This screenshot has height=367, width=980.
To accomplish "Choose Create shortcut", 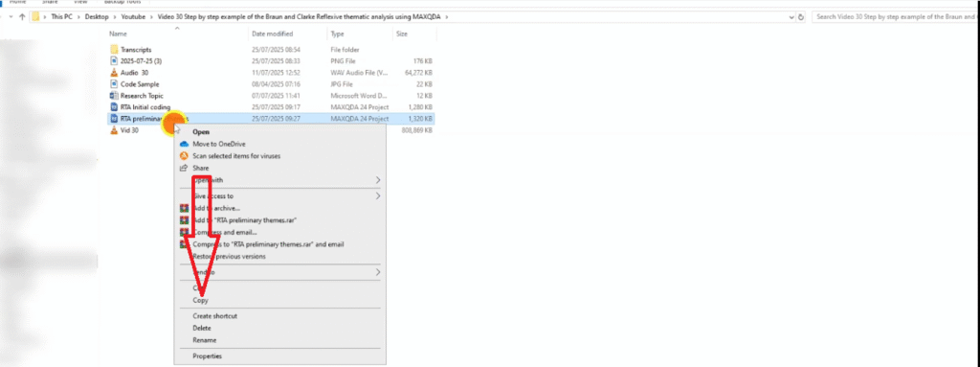I will [x=214, y=316].
